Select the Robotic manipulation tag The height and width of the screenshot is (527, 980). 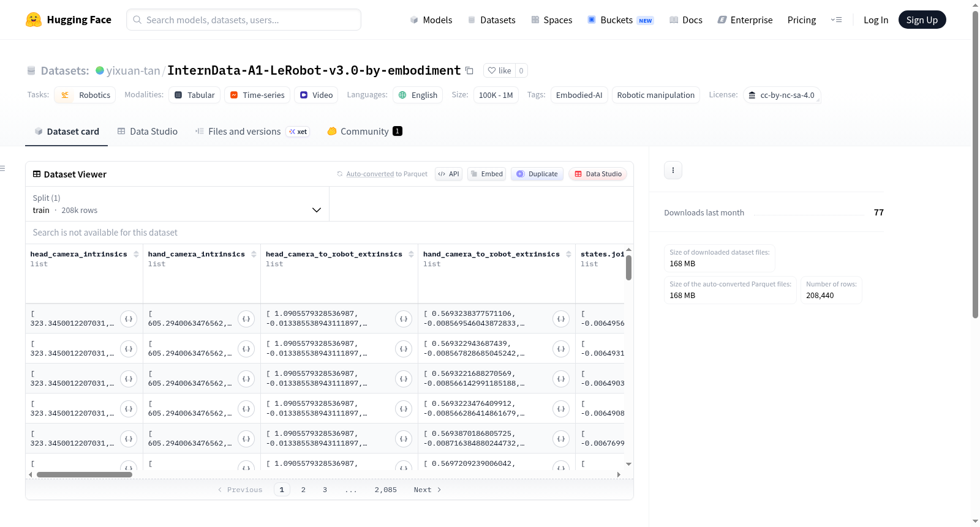point(655,95)
